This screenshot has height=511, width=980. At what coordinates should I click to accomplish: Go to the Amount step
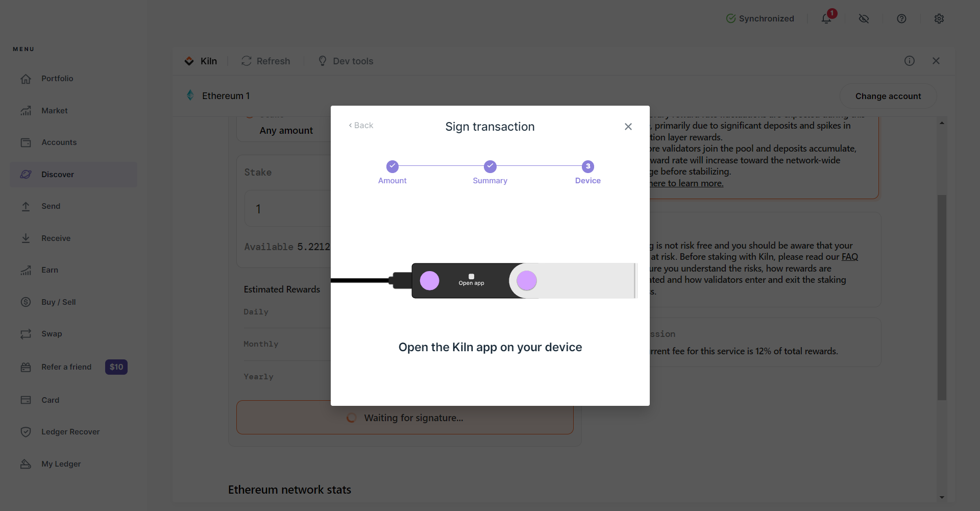(393, 173)
